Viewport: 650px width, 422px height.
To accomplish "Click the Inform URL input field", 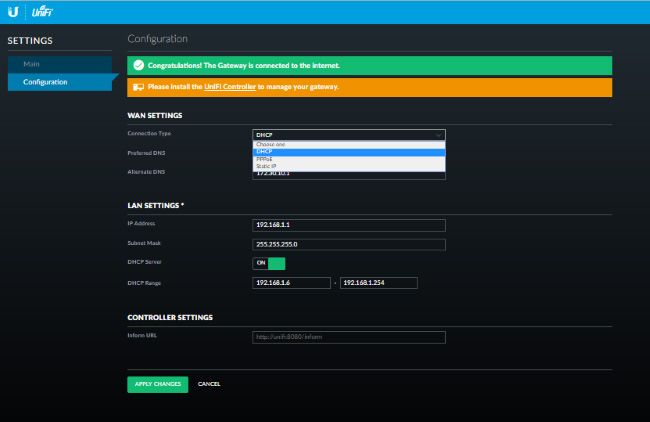I will point(348,337).
